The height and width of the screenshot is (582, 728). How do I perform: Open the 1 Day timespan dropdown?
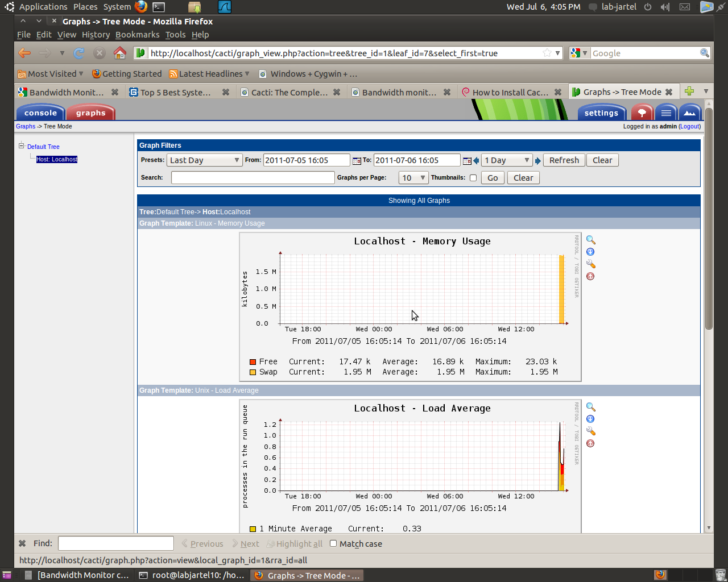pos(506,160)
